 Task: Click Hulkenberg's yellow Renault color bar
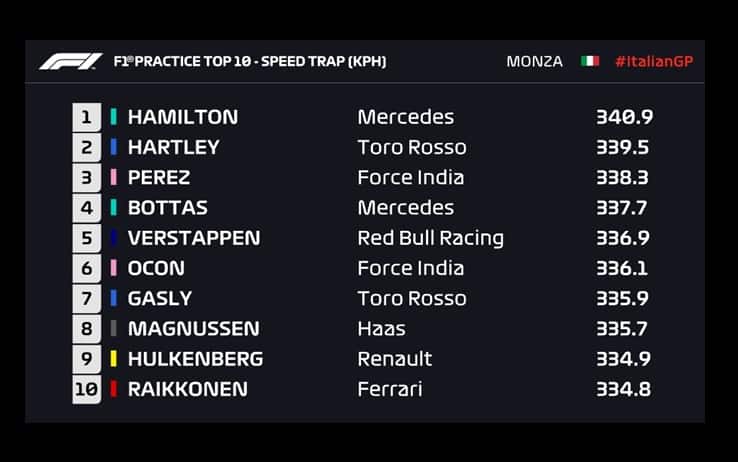114,359
